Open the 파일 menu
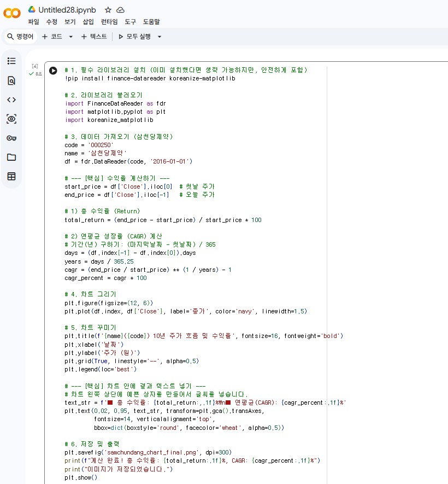Screen dimensions: 448x484 coord(34,22)
